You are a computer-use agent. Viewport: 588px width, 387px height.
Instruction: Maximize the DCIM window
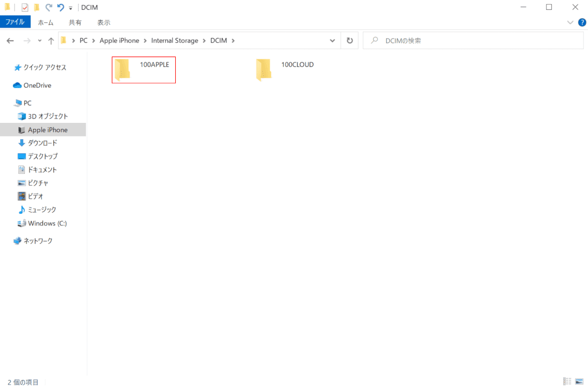[x=549, y=7]
